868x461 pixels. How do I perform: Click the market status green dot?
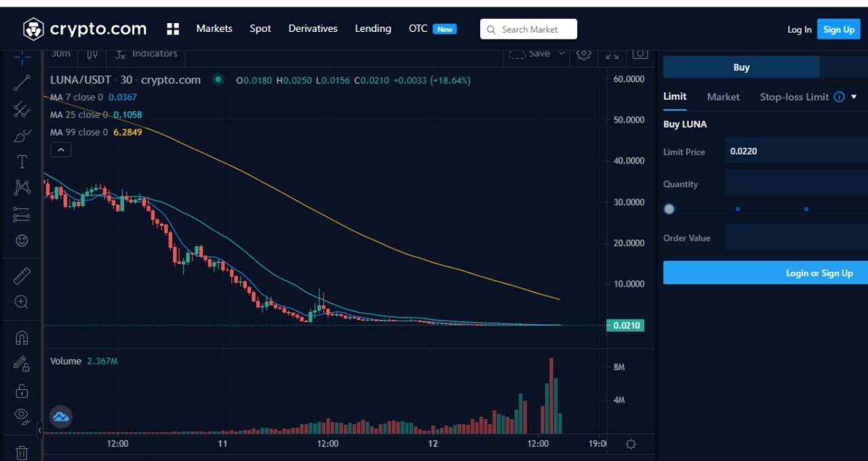coord(218,80)
